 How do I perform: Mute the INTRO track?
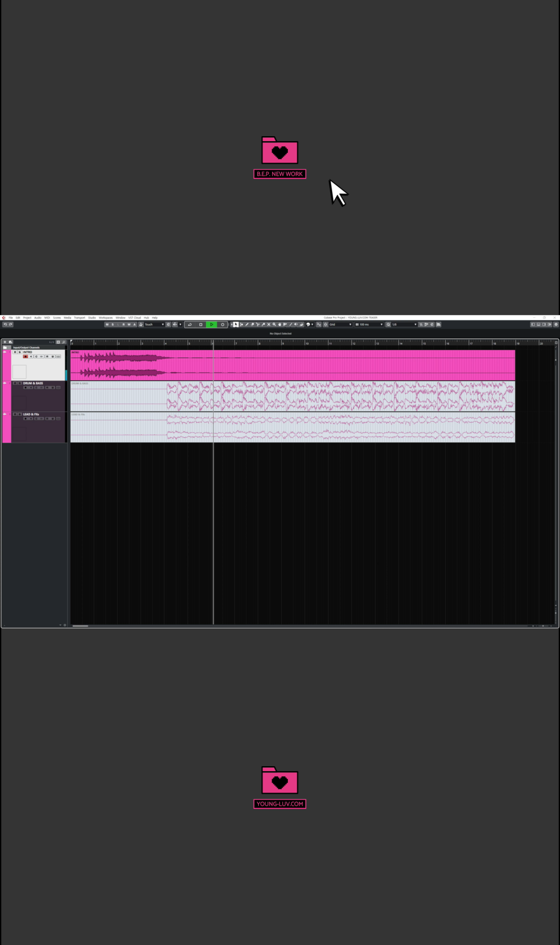coord(15,352)
